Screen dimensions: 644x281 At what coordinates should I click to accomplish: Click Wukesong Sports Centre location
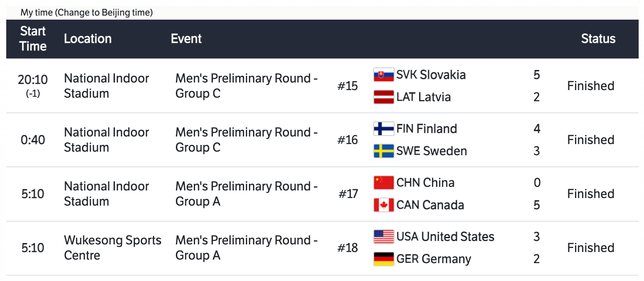pos(113,248)
